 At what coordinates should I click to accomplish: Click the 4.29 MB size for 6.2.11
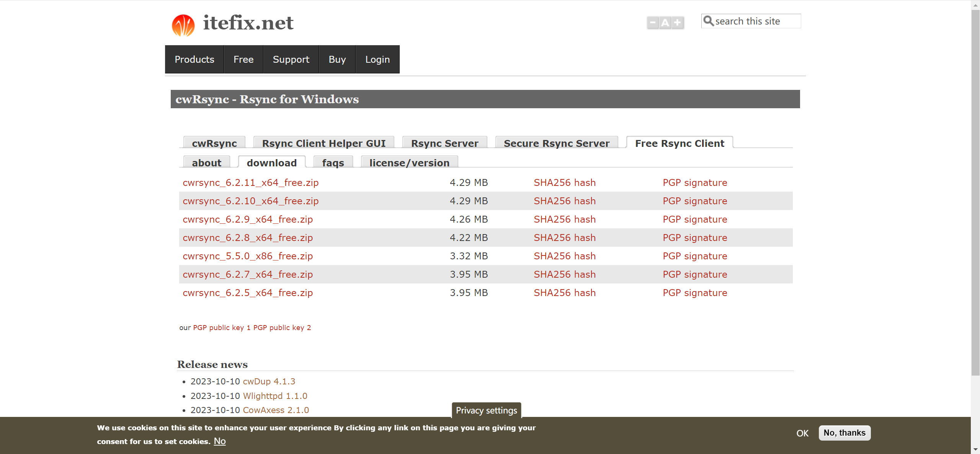click(469, 182)
